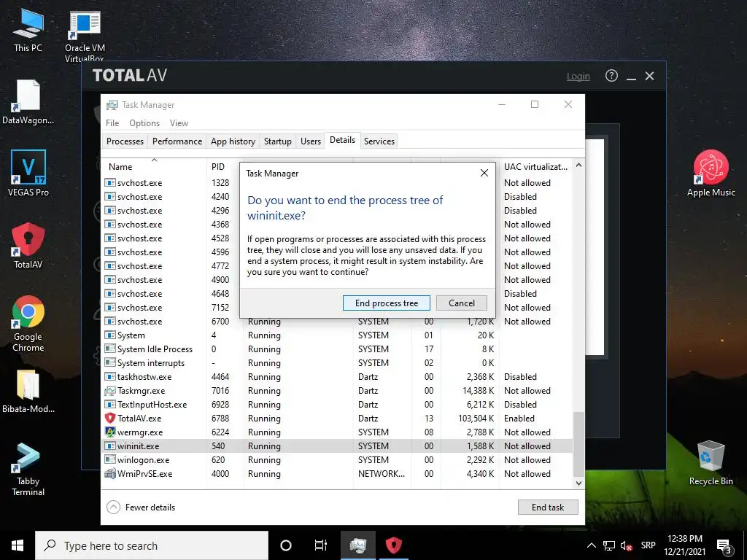Switch to the Users tab
The image size is (747, 560).
click(311, 141)
